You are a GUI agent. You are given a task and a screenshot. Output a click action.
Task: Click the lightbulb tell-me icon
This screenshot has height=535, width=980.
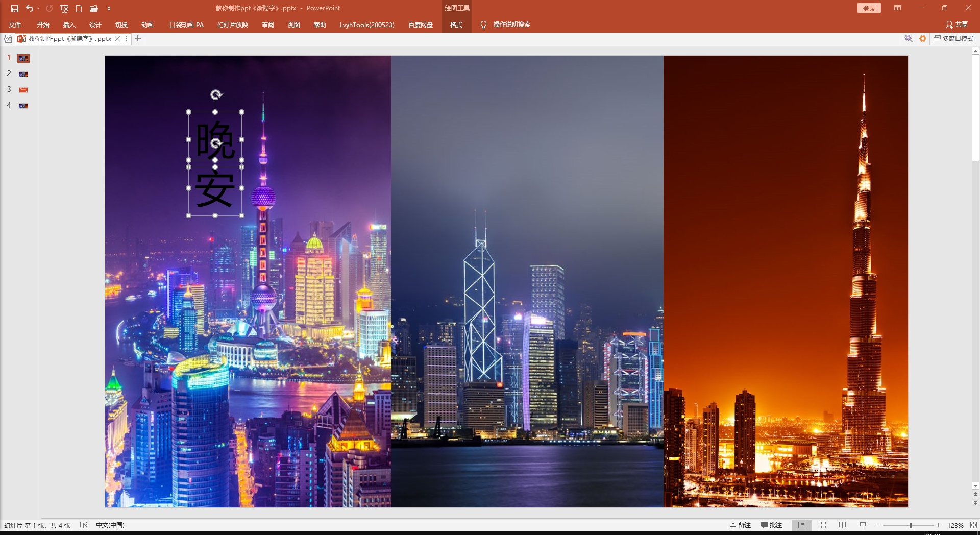pos(483,25)
